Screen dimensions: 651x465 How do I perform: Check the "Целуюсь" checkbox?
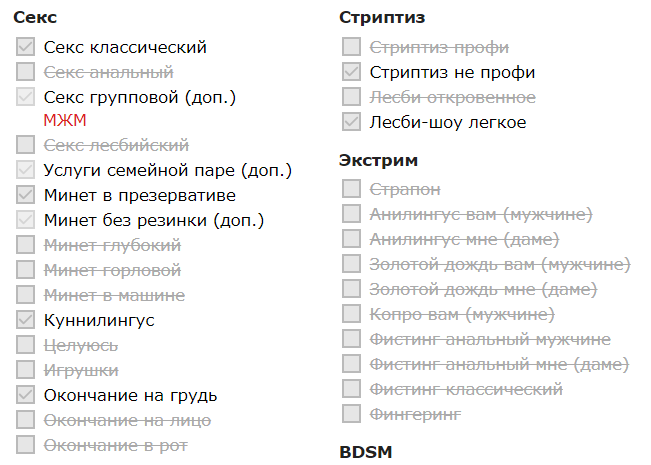(25, 345)
